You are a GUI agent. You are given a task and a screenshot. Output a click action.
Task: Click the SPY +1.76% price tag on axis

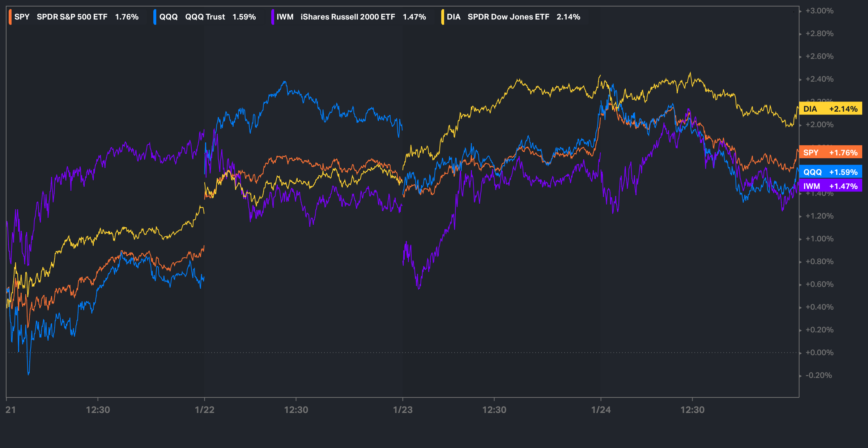coord(830,152)
